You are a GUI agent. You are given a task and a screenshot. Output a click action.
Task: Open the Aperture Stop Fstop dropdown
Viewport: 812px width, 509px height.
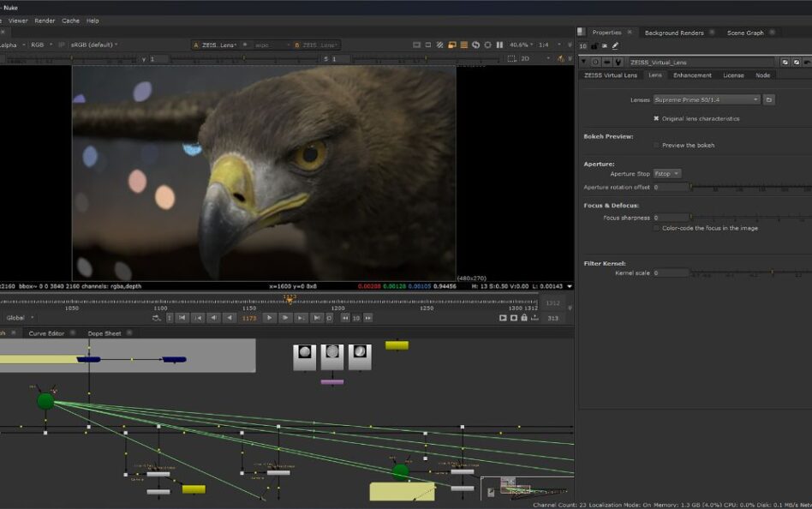point(667,174)
